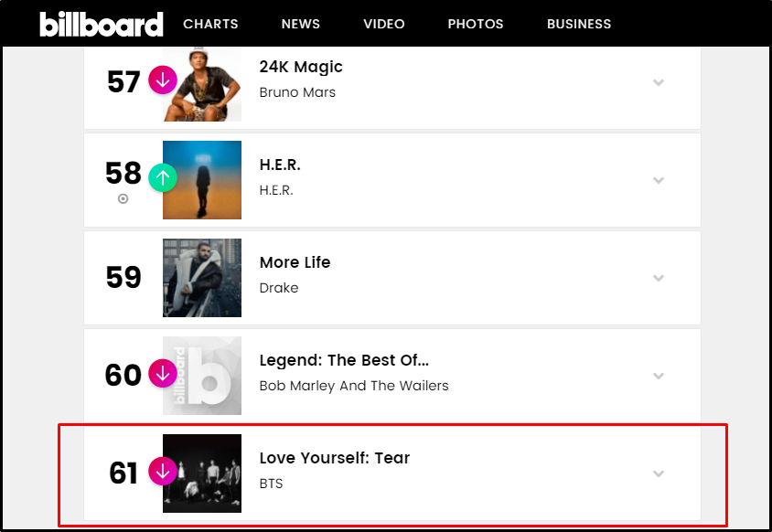Image resolution: width=772 pixels, height=532 pixels.
Task: Expand the Love Yourself: Tear entry
Action: coord(658,473)
